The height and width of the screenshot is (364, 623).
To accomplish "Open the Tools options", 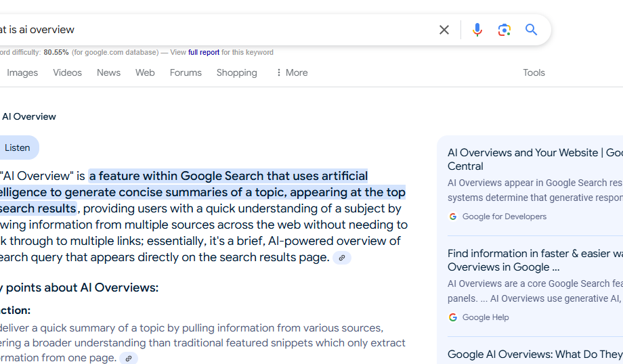I will 534,72.
